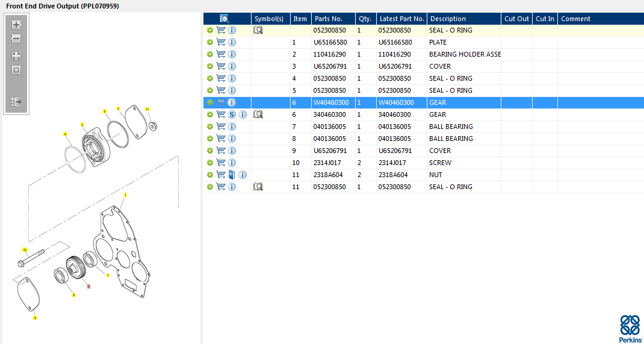The width and height of the screenshot is (644, 344).
Task: Show info for item 4 SEAL - O RING
Action: click(232, 78)
